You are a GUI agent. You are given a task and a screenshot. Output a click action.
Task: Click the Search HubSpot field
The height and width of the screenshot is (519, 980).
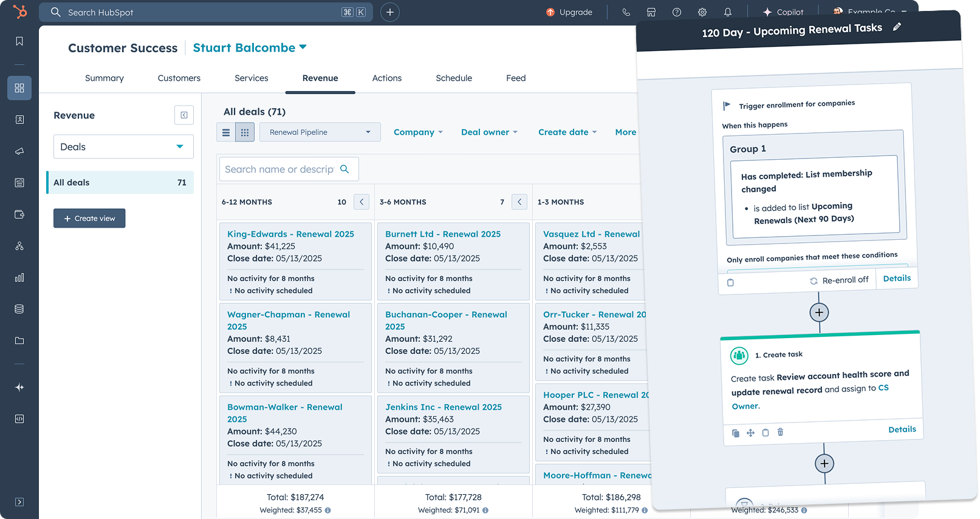207,12
